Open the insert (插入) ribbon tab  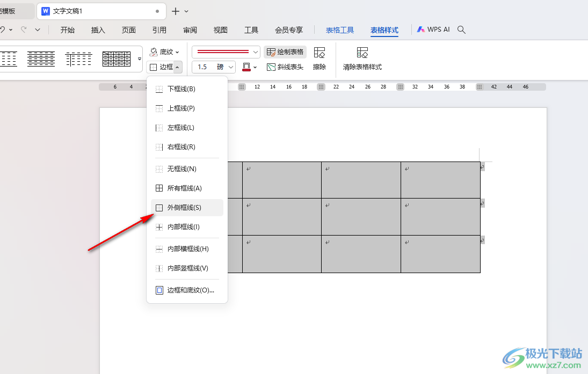(x=98, y=30)
